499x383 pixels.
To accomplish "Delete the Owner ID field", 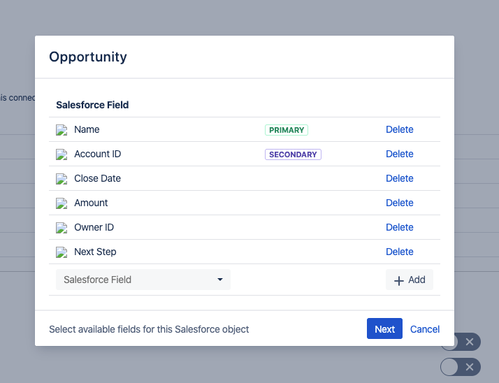I will [399, 227].
